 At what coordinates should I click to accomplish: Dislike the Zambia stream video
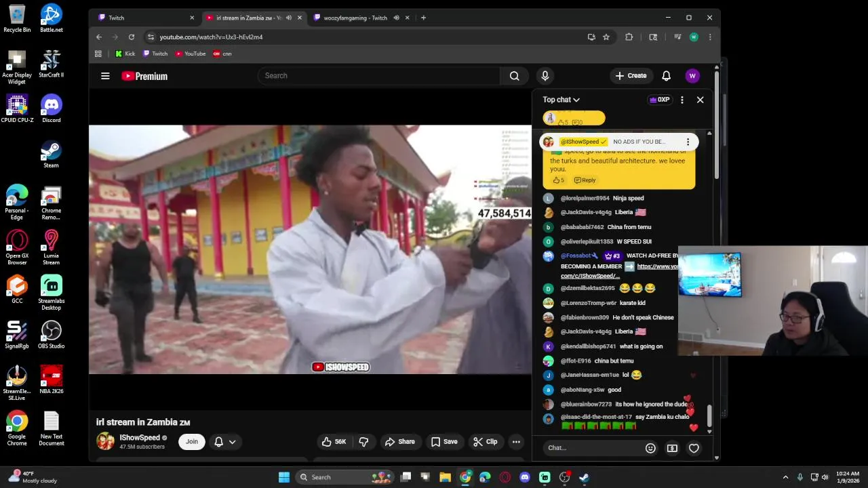(x=363, y=442)
